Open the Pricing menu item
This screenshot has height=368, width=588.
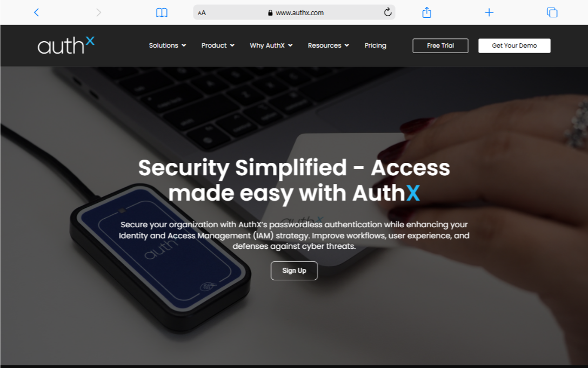(376, 45)
